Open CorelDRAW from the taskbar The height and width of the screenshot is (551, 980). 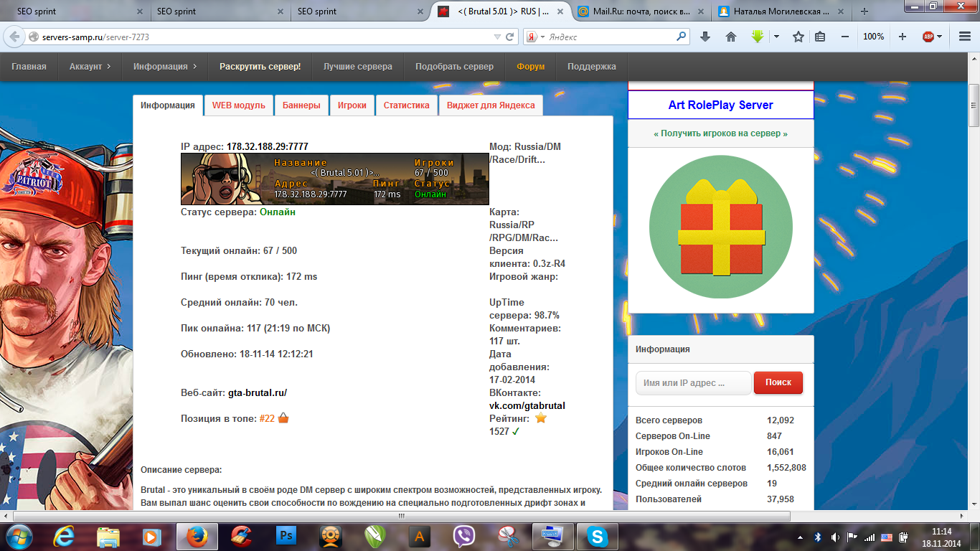click(x=374, y=537)
